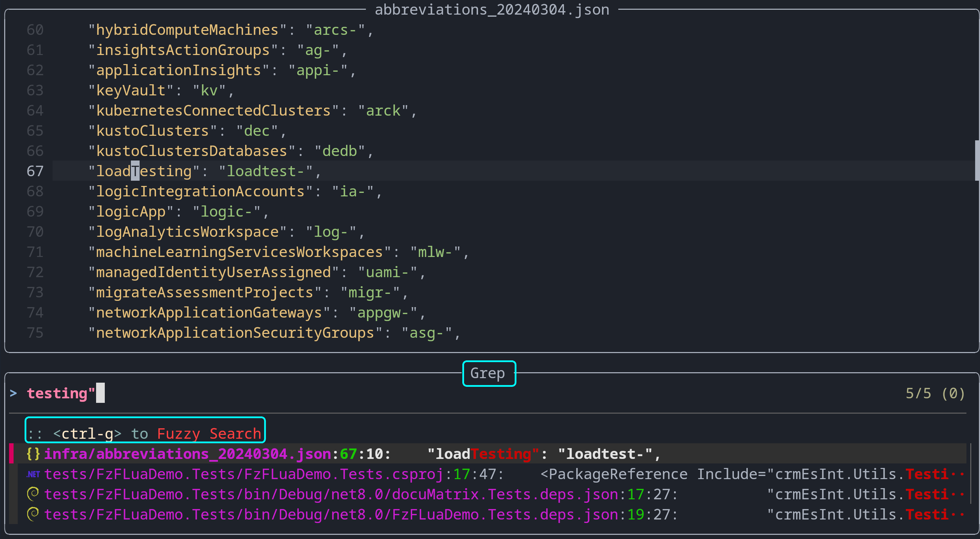Click the networkApplicationGateways key
Screen dimensions: 980x539
point(209,312)
